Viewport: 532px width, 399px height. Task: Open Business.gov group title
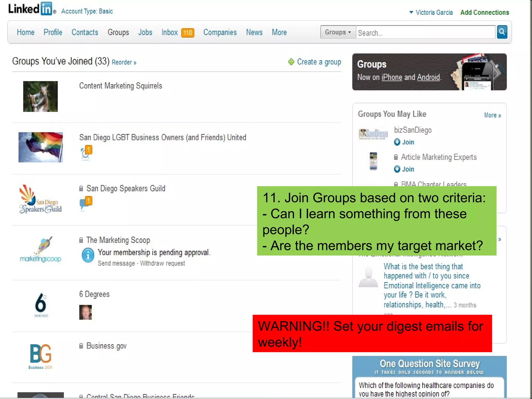pos(107,346)
